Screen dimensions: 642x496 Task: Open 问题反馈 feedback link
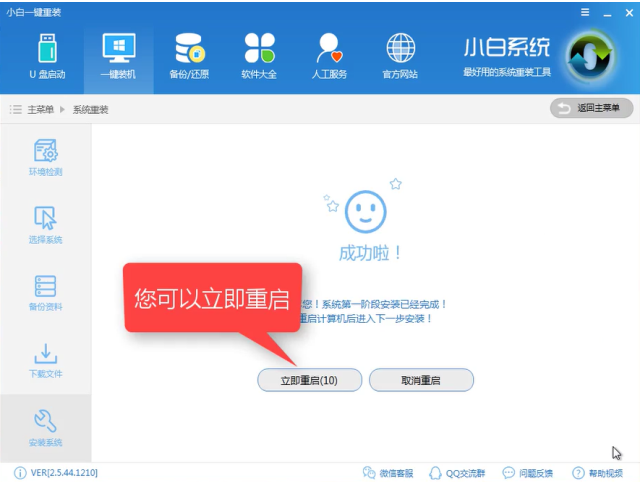coord(527,473)
